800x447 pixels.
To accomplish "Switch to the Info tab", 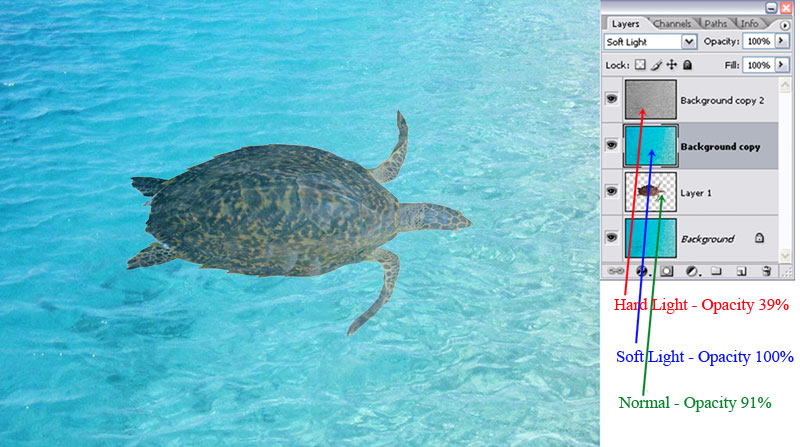I will (749, 23).
